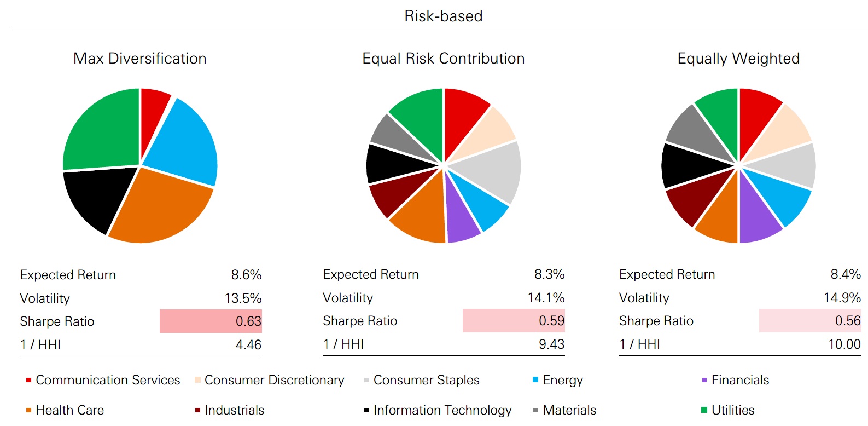
Task: Select the Financials purple legend swatch
Action: (704, 380)
